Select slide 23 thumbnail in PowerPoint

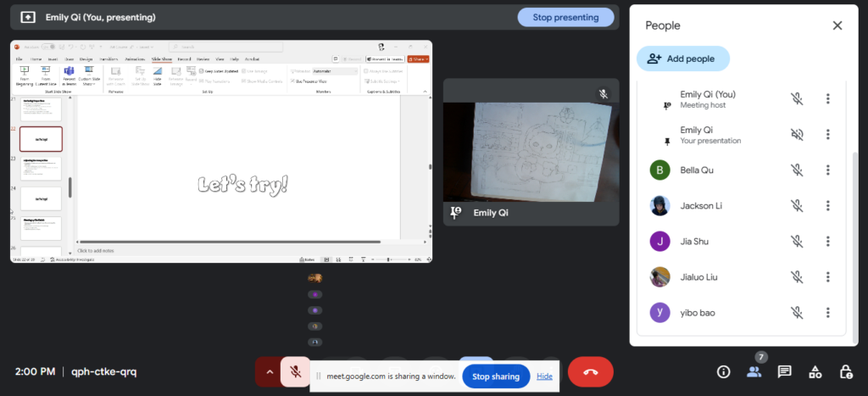(x=41, y=169)
